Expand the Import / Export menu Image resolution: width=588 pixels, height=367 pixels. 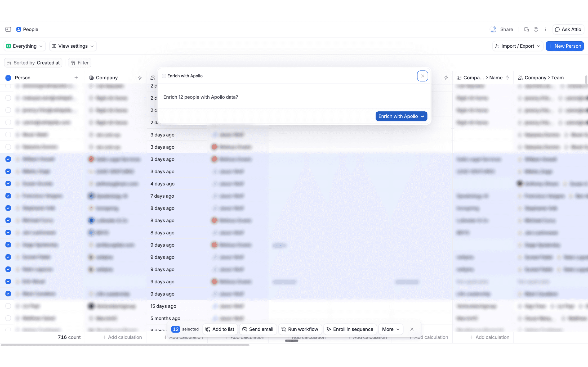(518, 46)
